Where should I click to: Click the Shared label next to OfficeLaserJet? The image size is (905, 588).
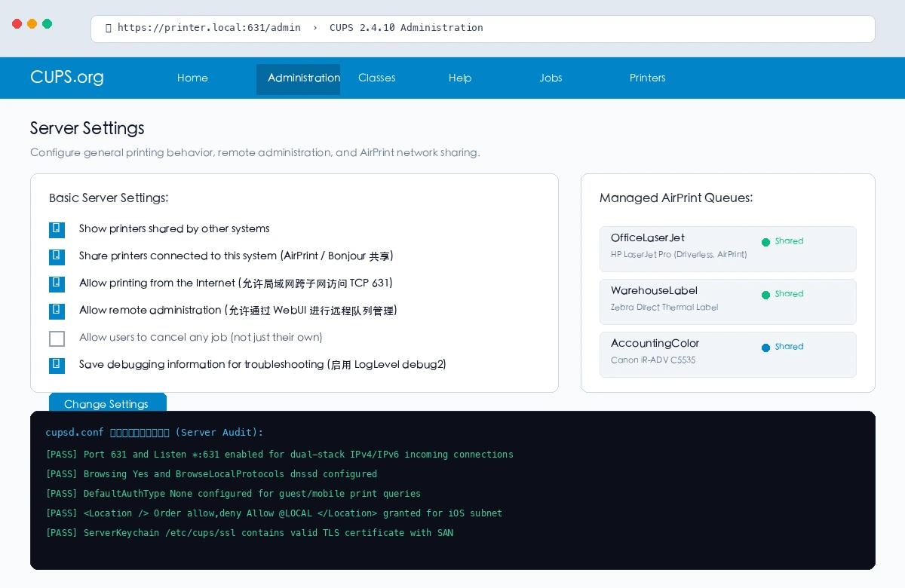tap(789, 241)
